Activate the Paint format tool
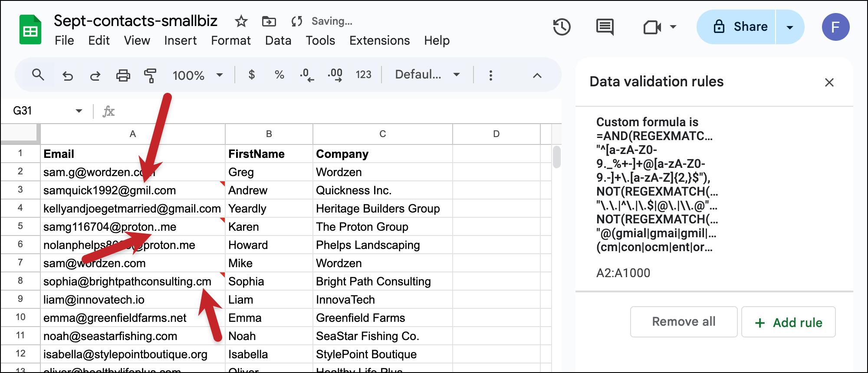868x373 pixels. 150,75
